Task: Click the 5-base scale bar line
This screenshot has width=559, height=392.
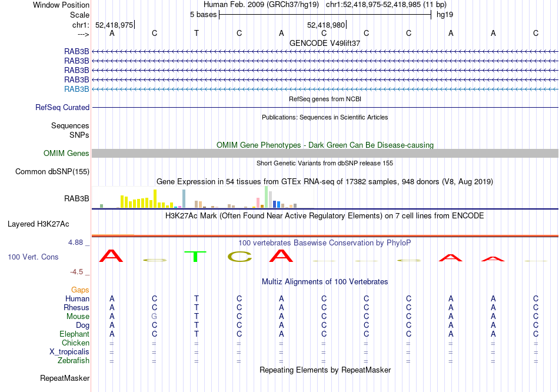Action: (x=325, y=15)
